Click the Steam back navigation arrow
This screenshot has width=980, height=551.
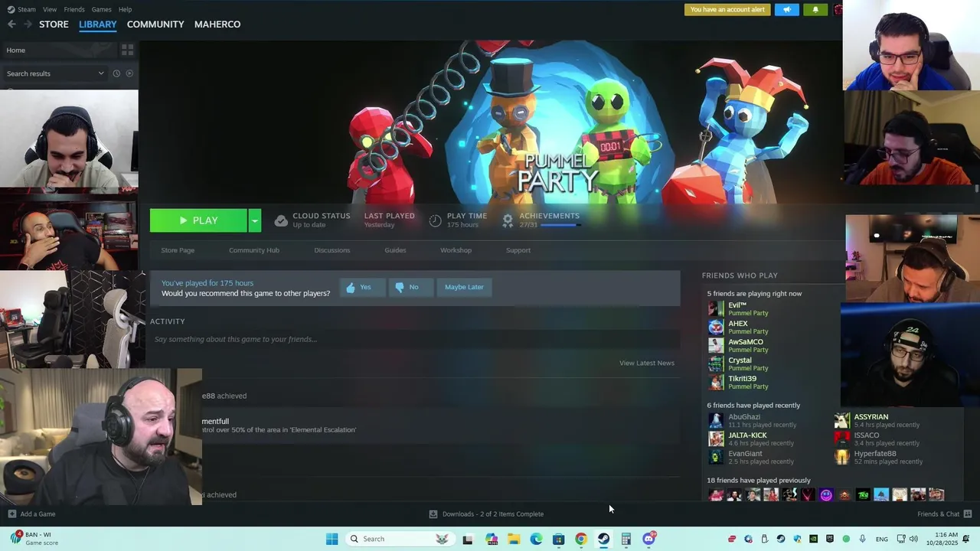coord(11,24)
